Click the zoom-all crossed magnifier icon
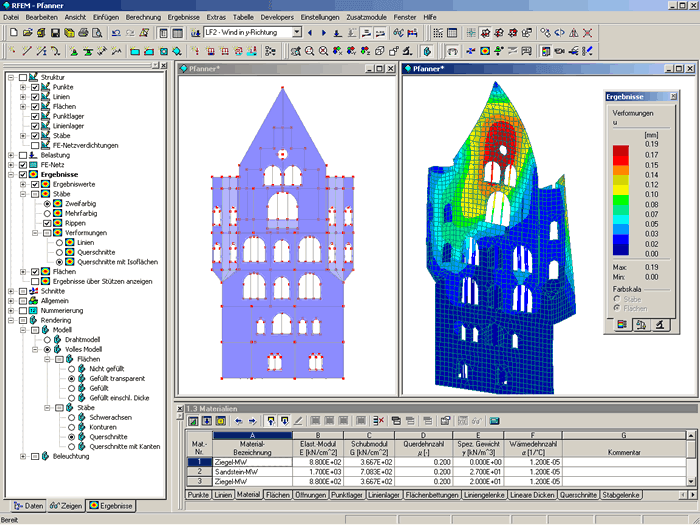Screen dimensions: 700x525 [323, 51]
